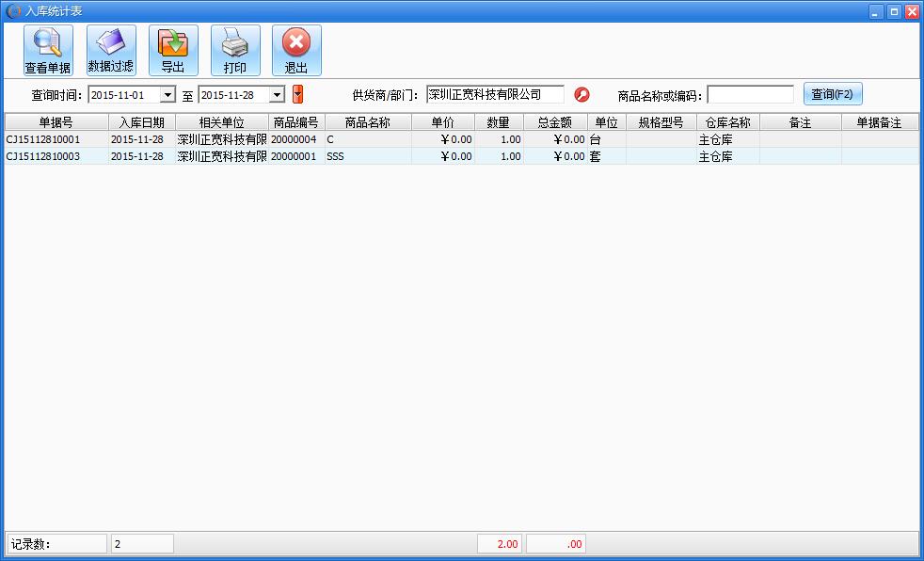Sort by the 入库日期 column header
924x561 pixels.
click(142, 122)
